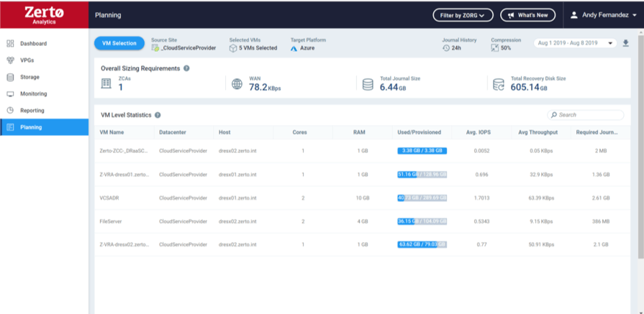Click the user avatar icon beside Andy Fernandez
Viewport: 644px width, 314px height.
tap(574, 15)
